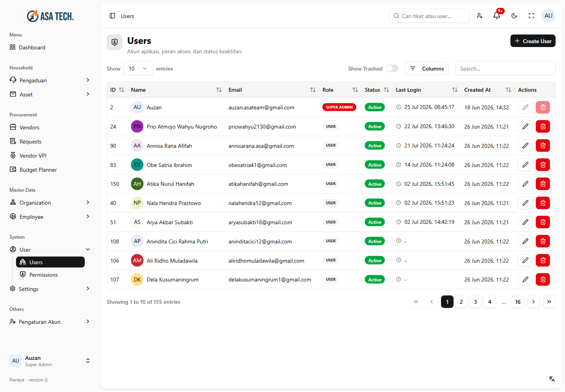Open the notifications bell icon
This screenshot has height=392, width=565.
(497, 16)
